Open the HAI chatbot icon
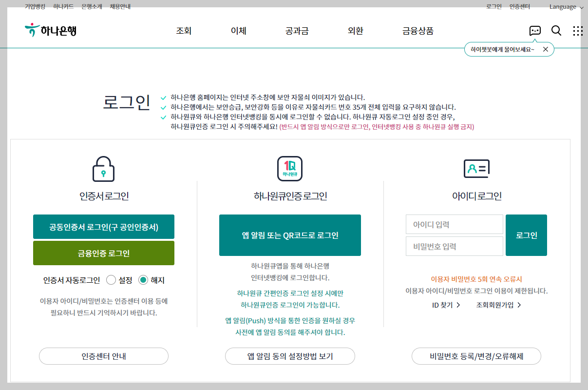The width and height of the screenshot is (588, 390). [x=535, y=31]
